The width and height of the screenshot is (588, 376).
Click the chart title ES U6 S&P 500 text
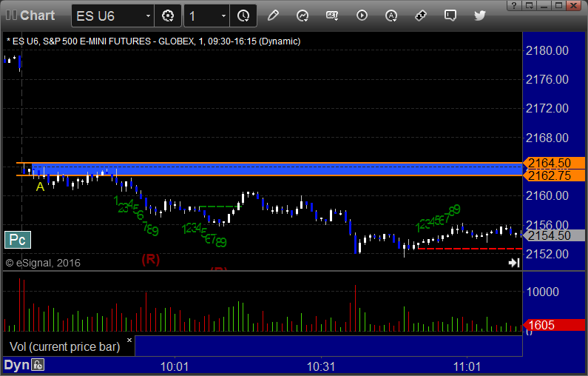(153, 41)
